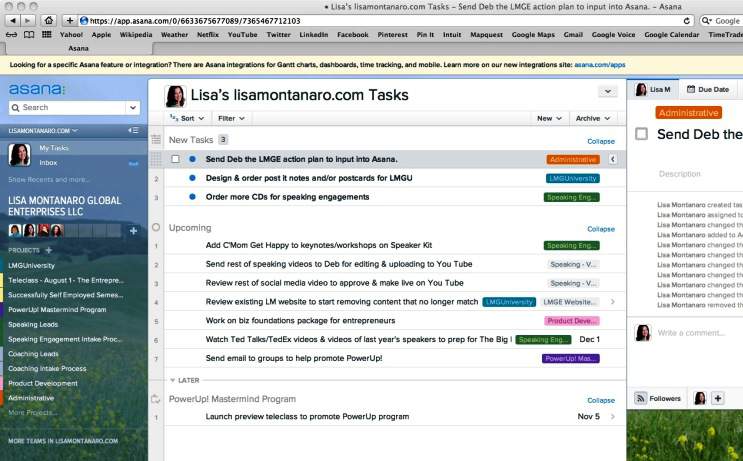
Task: Expand the search options dropdown arrow
Action: coord(133,108)
